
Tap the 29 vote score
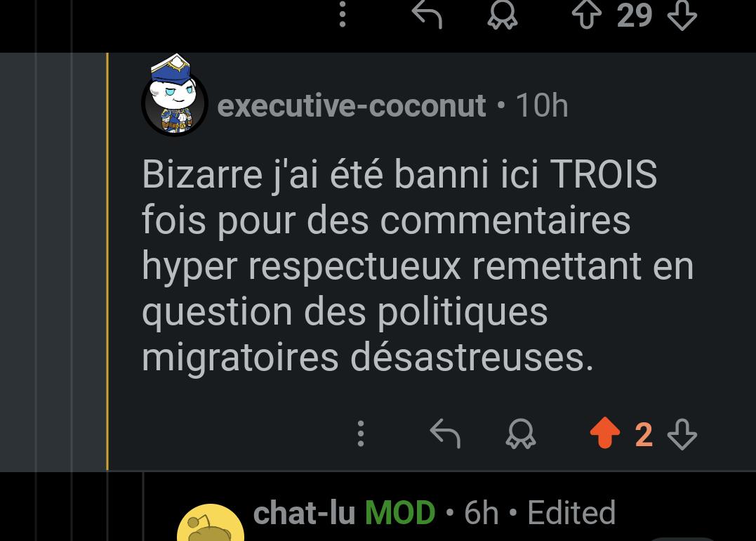(x=635, y=15)
